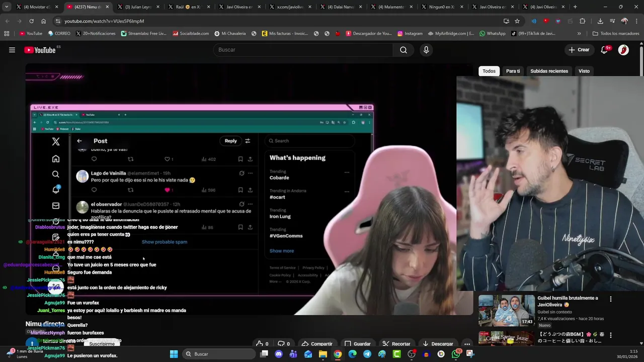
Task: Open the WhatsApp bookmark
Action: pos(492,34)
